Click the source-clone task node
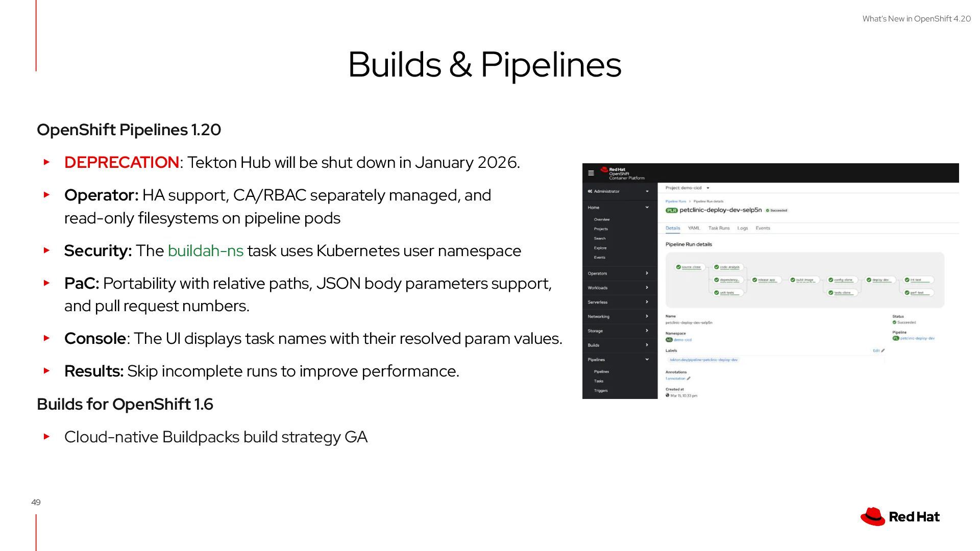 [691, 267]
